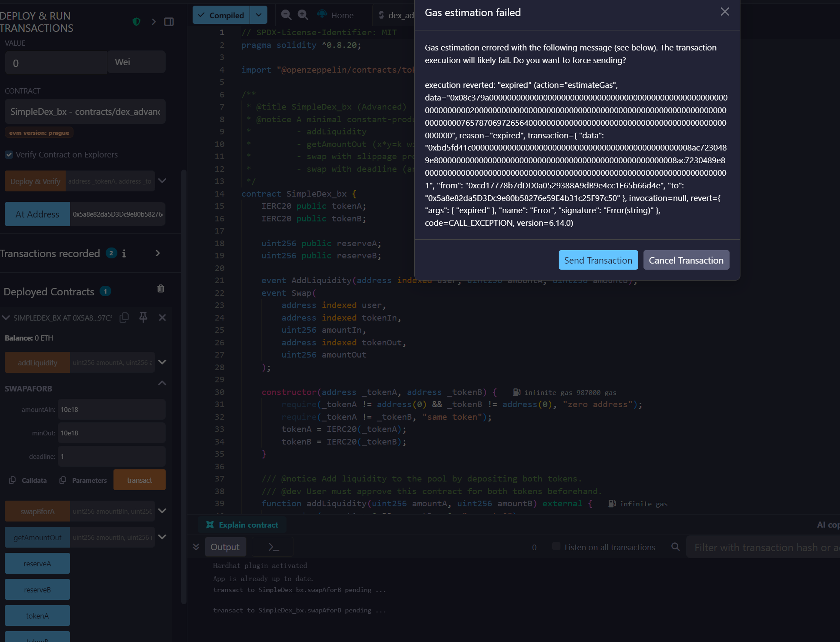Toggle Verify Contract on Explorers checkbox
This screenshot has height=642, width=840.
click(x=9, y=154)
